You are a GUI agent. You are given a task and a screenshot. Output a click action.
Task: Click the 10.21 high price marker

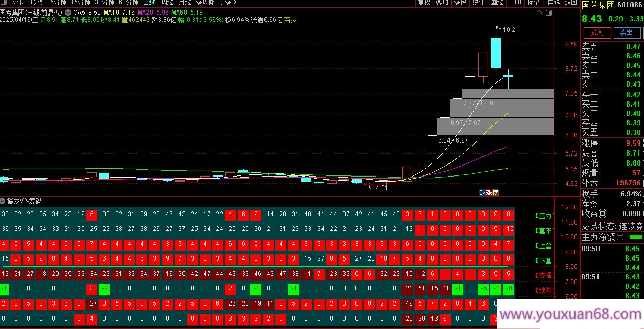point(510,30)
